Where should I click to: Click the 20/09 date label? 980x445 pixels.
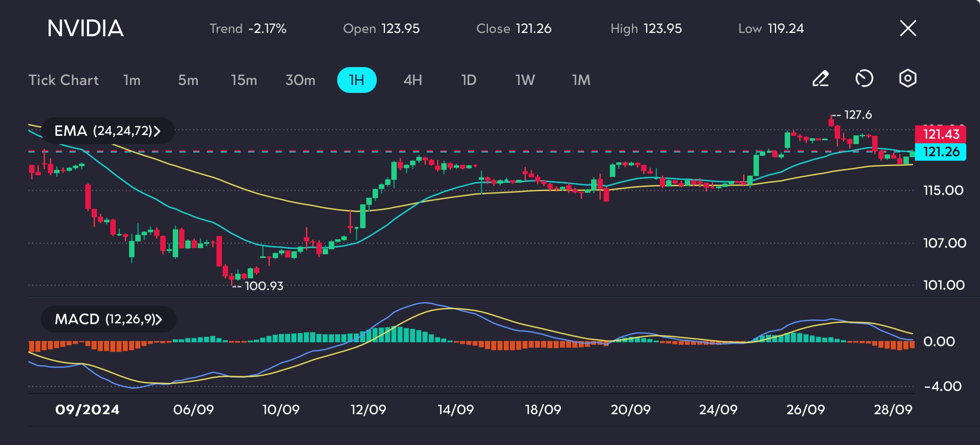[631, 410]
